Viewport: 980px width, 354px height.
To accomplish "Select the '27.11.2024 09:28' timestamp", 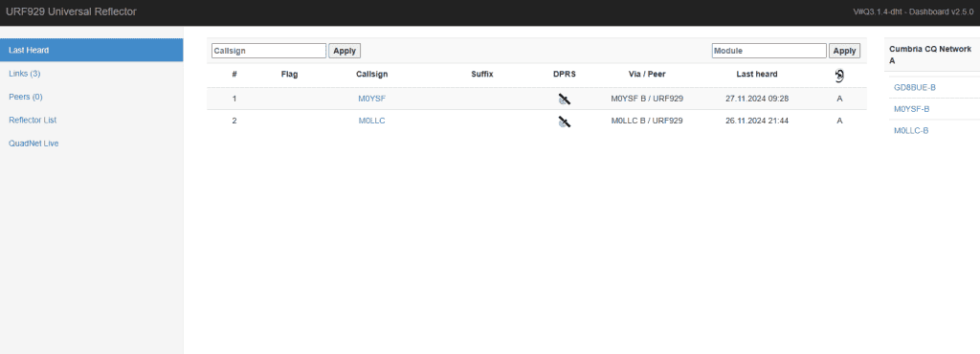I will 757,98.
